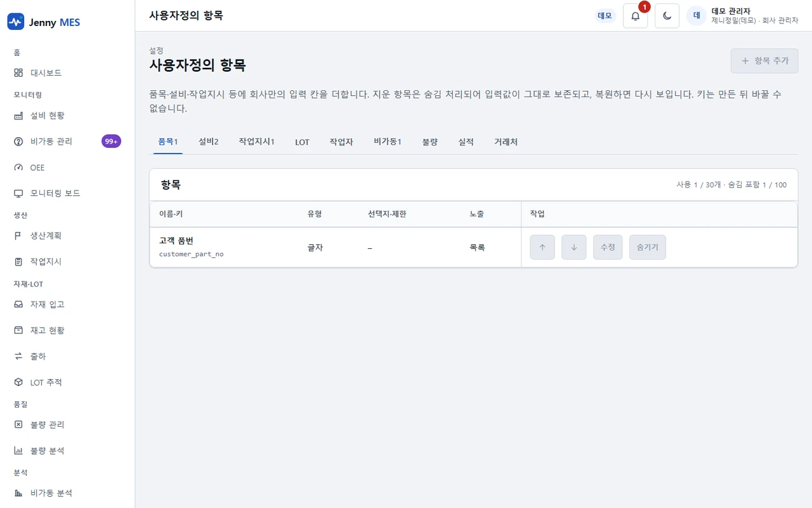
Task: Toggle dark mode moon icon
Action: tap(667, 16)
